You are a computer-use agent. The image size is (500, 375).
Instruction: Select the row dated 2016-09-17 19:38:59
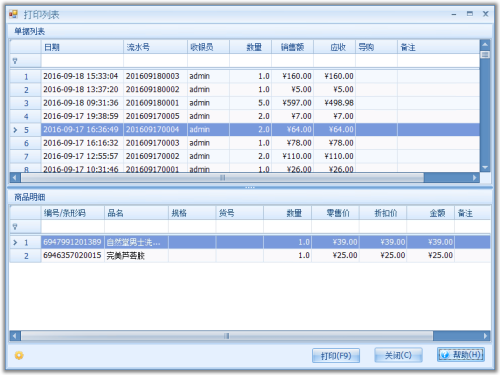coord(245,116)
